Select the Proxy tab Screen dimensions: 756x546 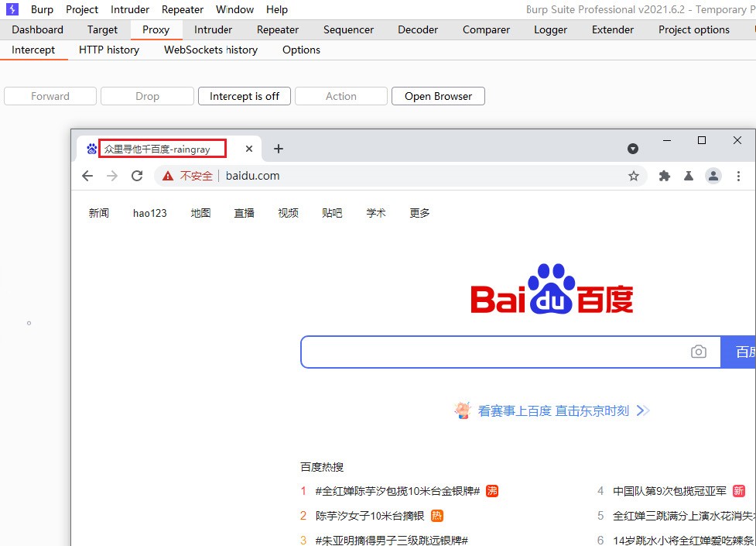pos(156,29)
